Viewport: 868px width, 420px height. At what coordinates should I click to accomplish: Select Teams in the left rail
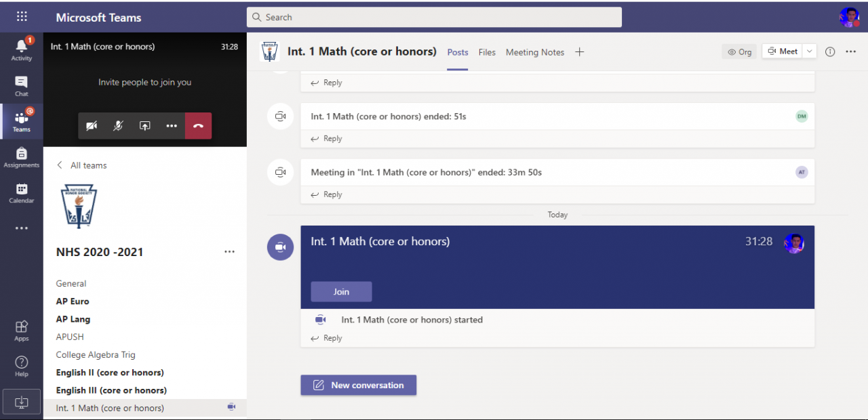(x=22, y=121)
